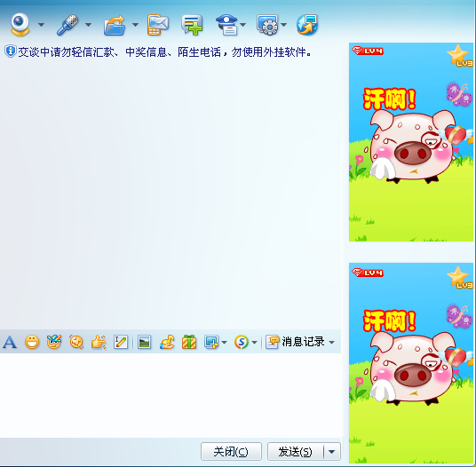Send a gift with gift box icon

point(189,342)
